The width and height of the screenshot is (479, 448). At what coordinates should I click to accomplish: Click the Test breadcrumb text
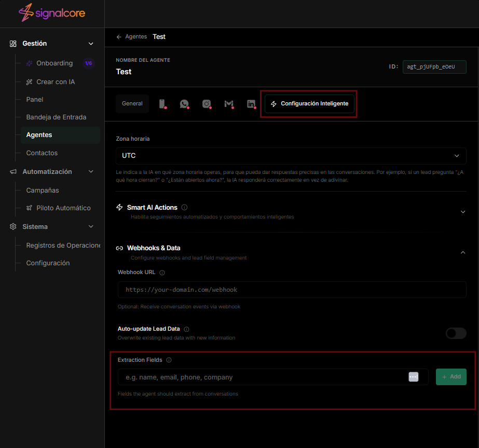[x=159, y=37]
